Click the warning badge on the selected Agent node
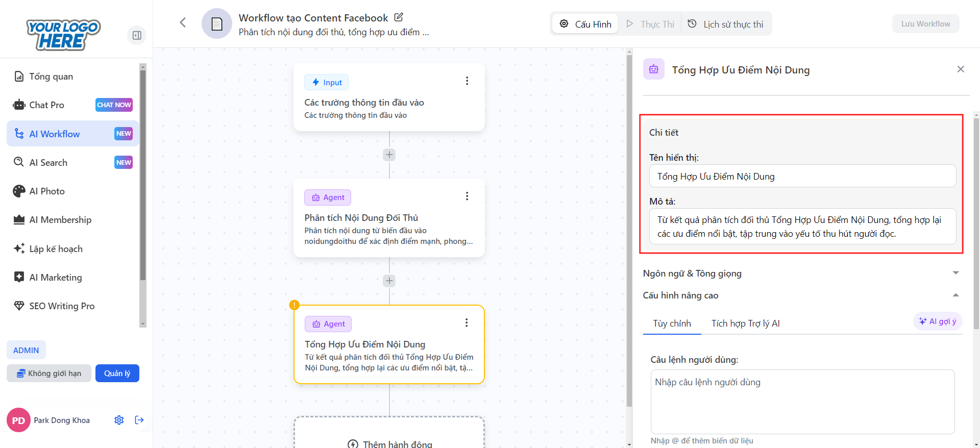The height and width of the screenshot is (448, 980). (x=294, y=305)
